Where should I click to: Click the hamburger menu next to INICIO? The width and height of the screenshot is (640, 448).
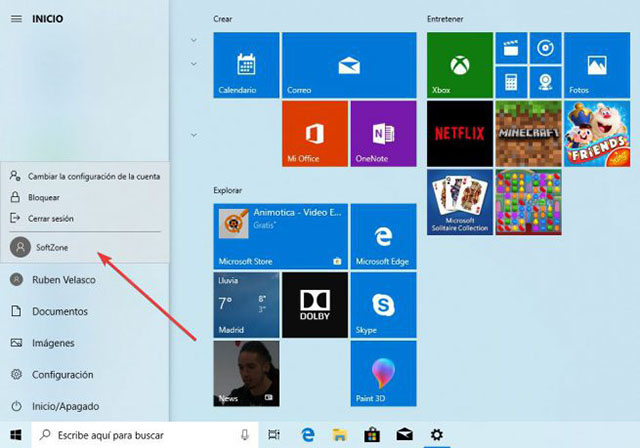(16, 19)
